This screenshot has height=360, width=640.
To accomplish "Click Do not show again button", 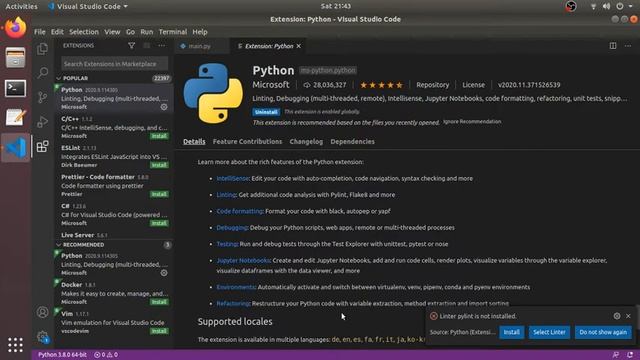I will (603, 332).
